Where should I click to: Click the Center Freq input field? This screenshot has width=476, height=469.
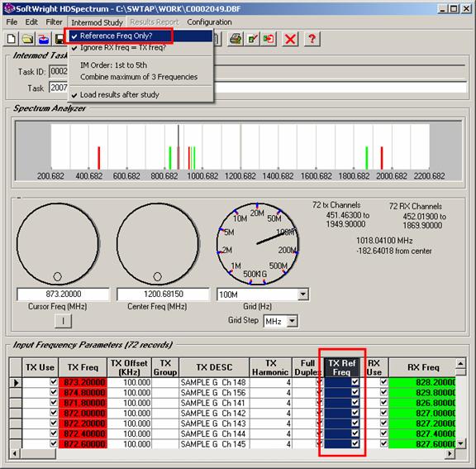164,294
